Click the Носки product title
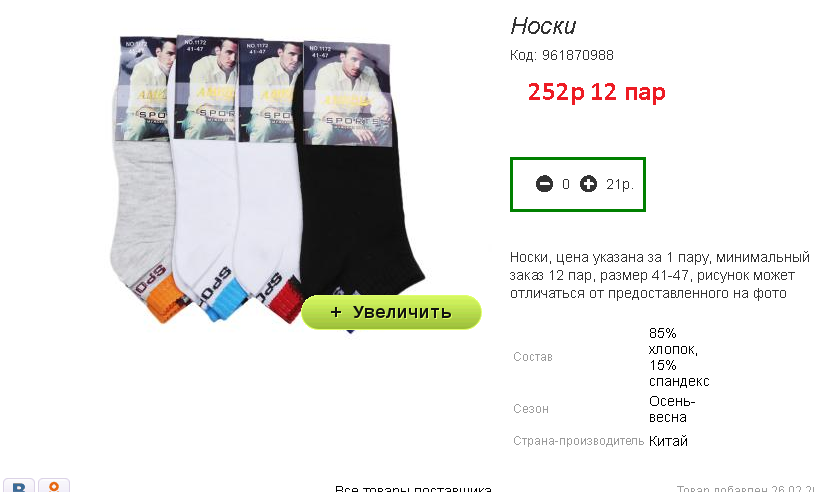Viewport: 814px width, 492px height. point(543,25)
